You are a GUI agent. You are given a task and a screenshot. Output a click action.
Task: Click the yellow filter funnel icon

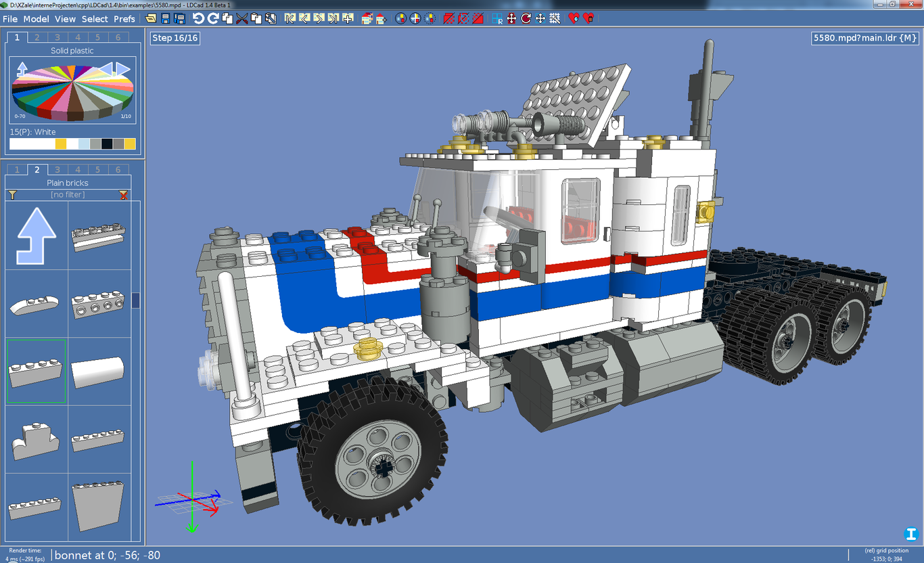[x=12, y=194]
